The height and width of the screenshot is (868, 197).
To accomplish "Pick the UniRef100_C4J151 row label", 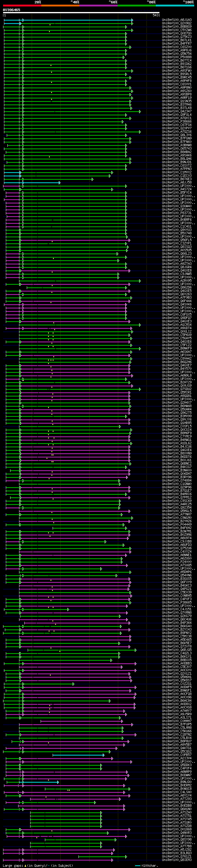I will click(177, 609).
